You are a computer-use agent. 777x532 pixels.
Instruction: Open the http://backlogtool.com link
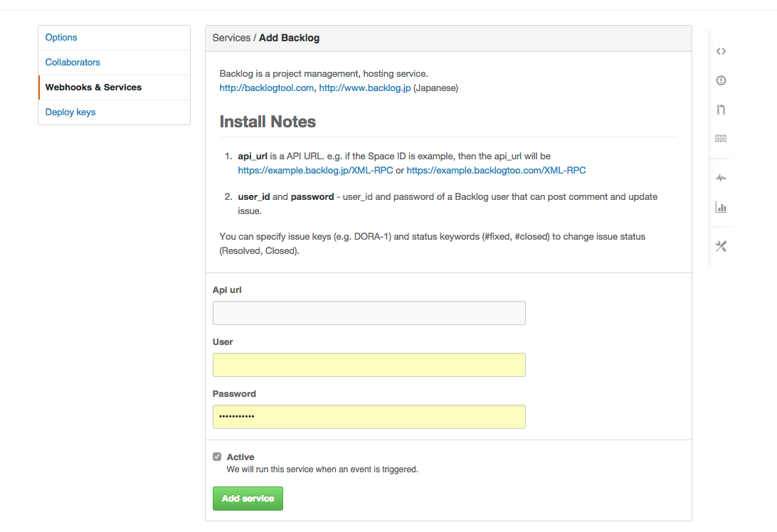tap(266, 88)
